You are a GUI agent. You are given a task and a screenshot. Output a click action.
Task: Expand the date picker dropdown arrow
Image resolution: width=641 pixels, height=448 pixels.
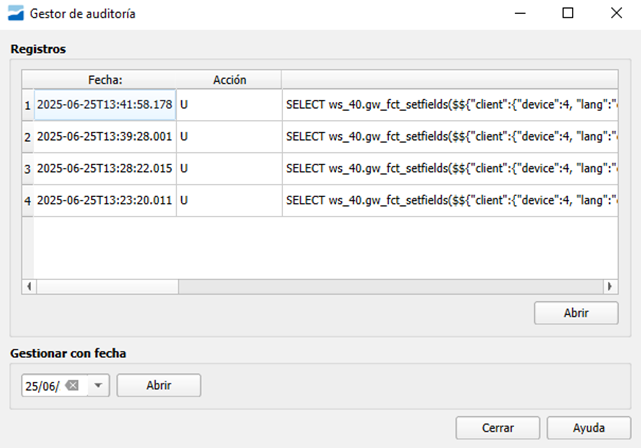[x=98, y=385]
